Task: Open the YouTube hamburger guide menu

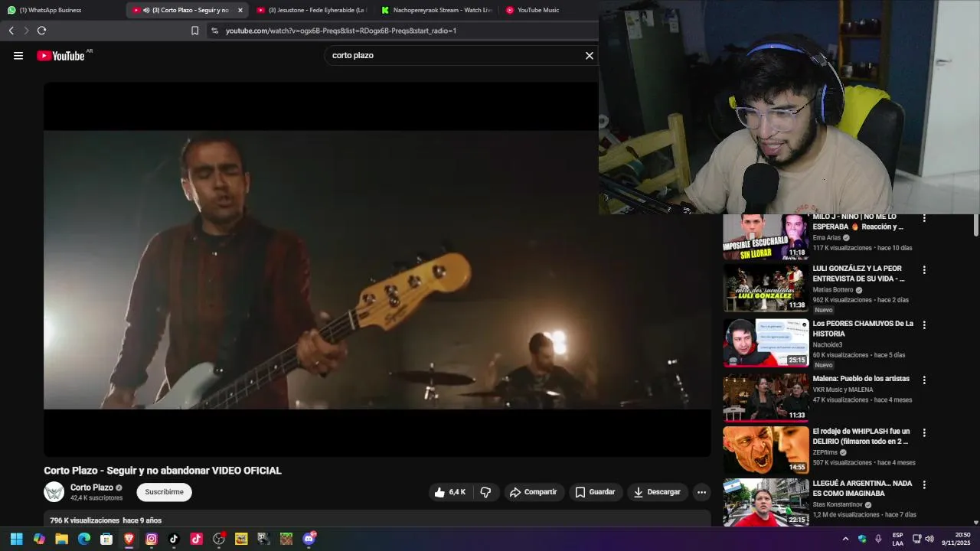Action: pos(18,55)
